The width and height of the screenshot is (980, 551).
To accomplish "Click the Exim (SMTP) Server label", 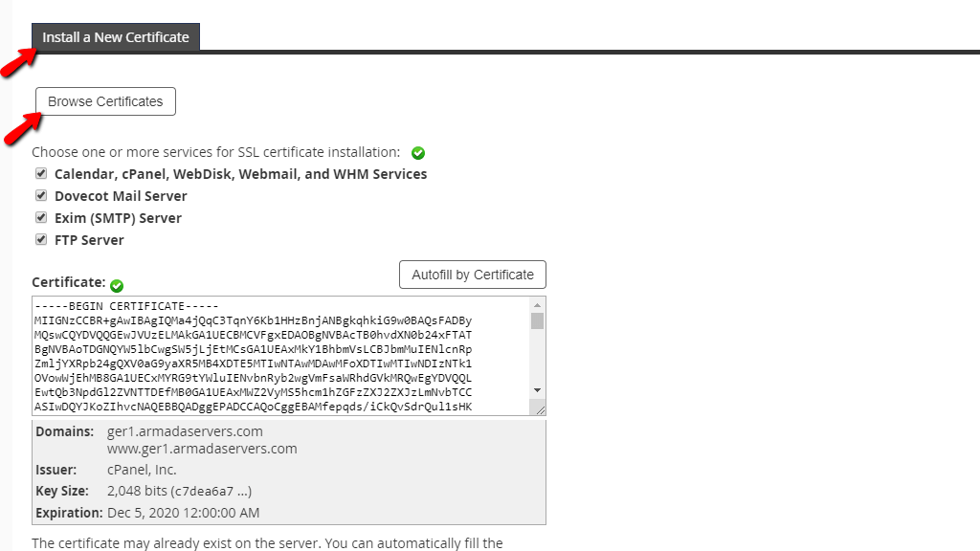I will [118, 218].
